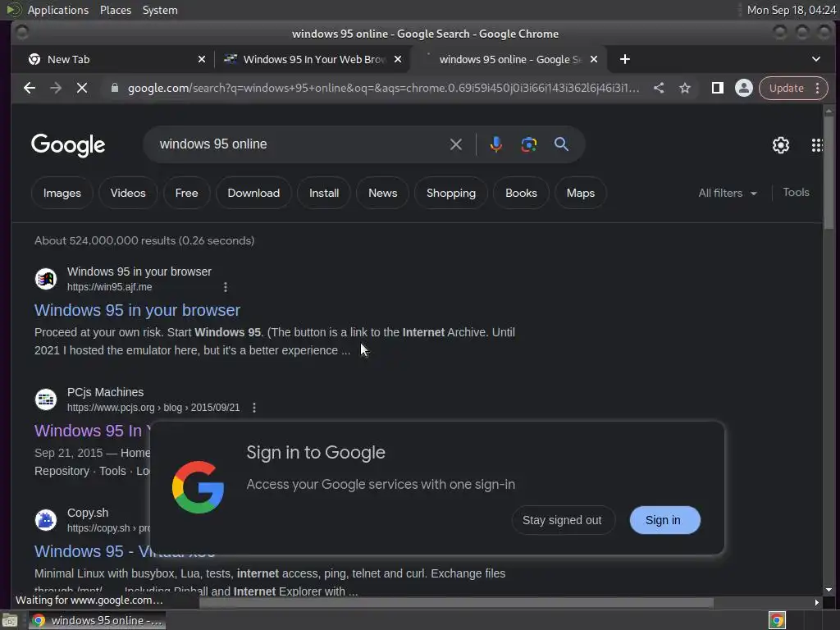The height and width of the screenshot is (630, 840).
Task: Click the Google logo
Action: (68, 144)
